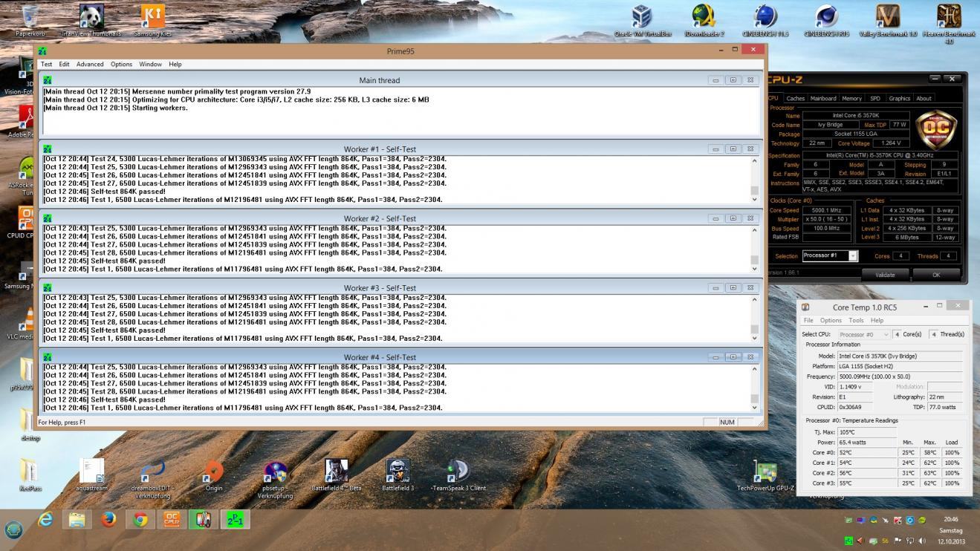Launch Google Chrome from the taskbar

(x=140, y=520)
